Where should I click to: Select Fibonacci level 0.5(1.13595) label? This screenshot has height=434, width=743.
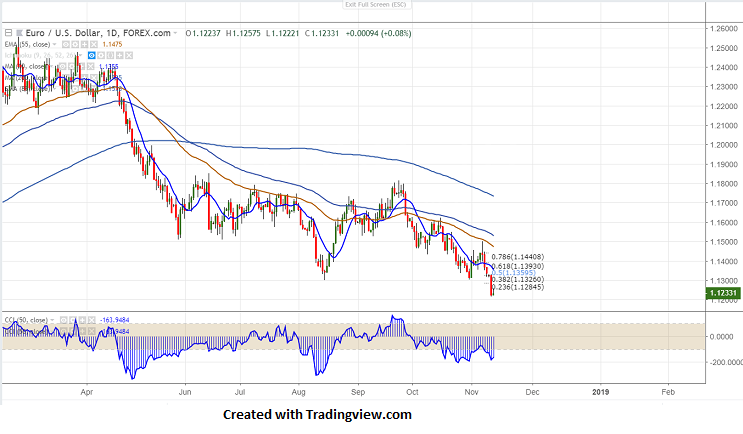(514, 273)
